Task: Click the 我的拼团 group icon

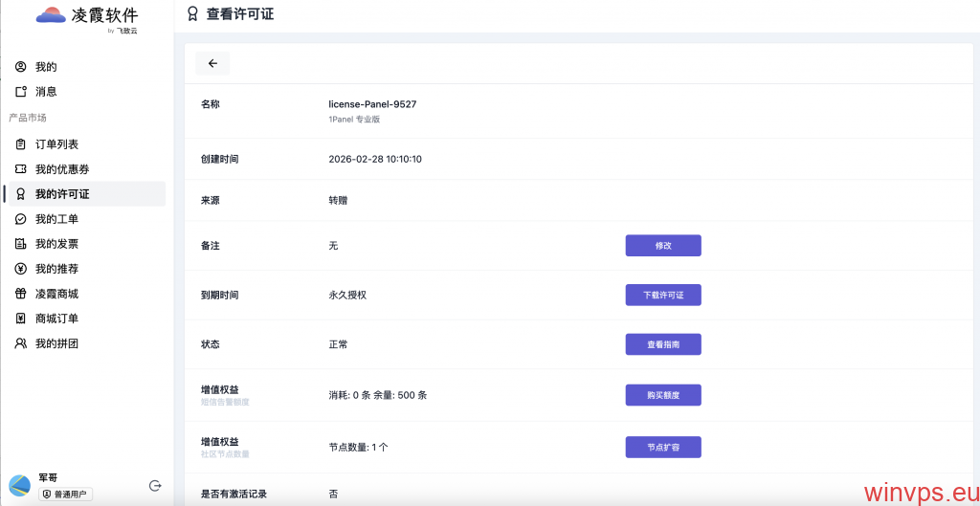Action: point(21,343)
